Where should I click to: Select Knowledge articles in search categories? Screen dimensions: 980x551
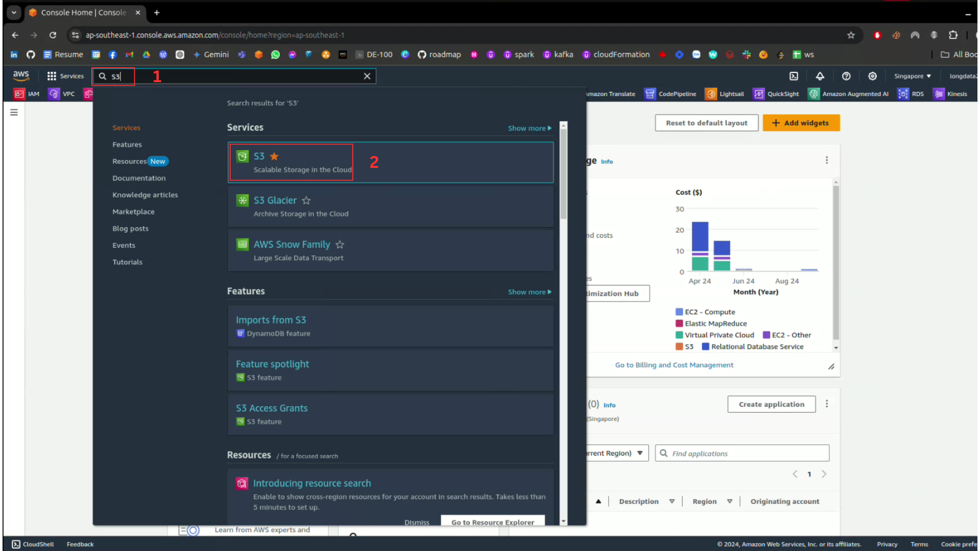[145, 195]
